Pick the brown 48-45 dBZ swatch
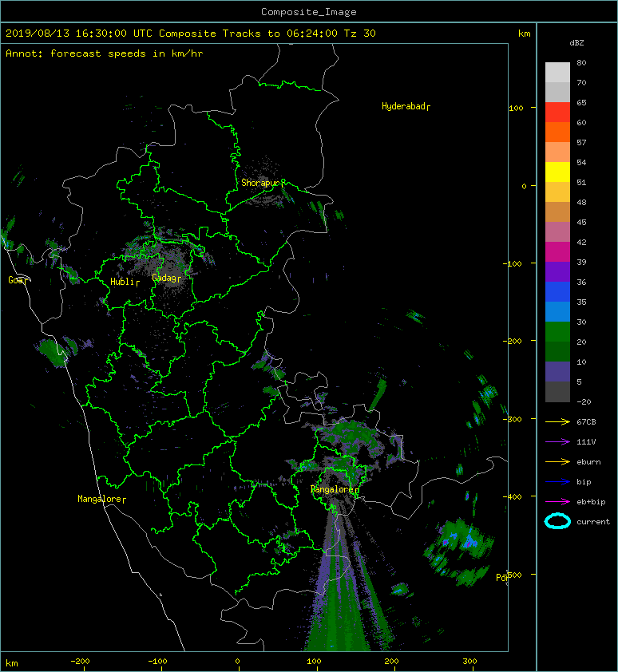Screen dimensions: 618x672 point(557,212)
